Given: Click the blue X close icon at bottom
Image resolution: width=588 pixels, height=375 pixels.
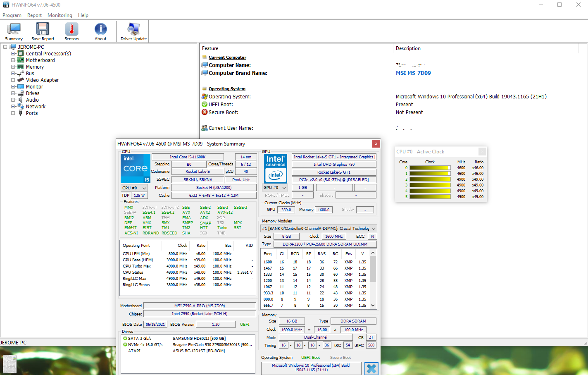Looking at the screenshot, I should [x=371, y=368].
